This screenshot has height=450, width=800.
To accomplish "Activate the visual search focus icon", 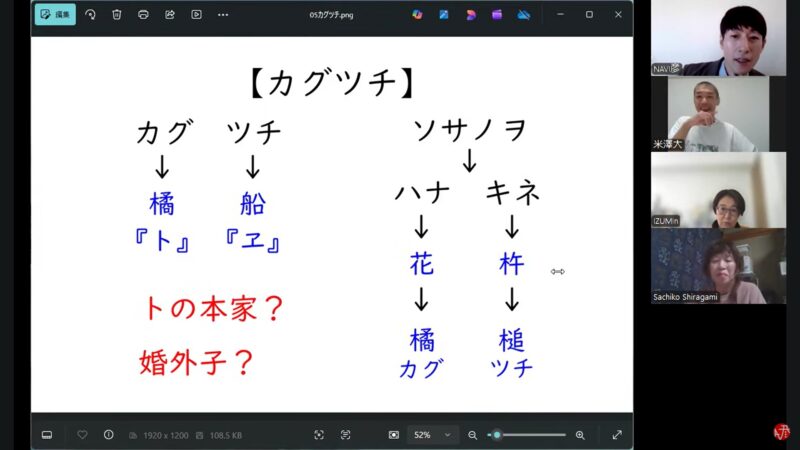I will coord(319,435).
